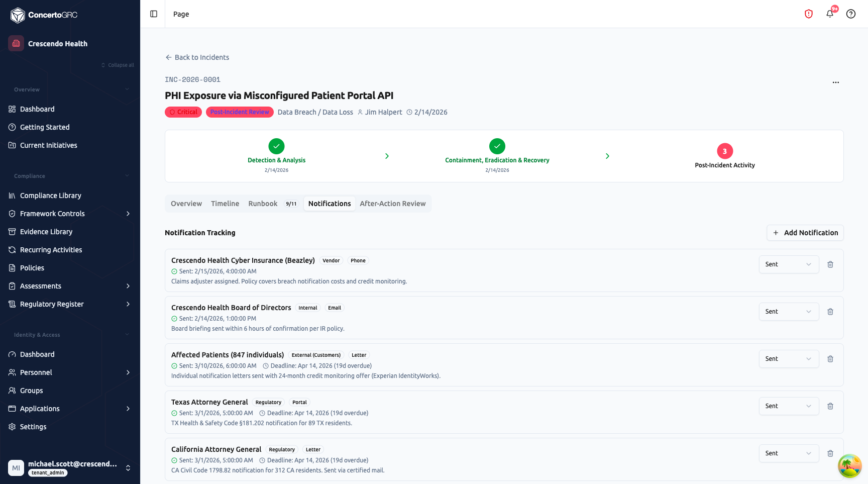Click the Add Notification button
868x484 pixels.
tap(805, 233)
